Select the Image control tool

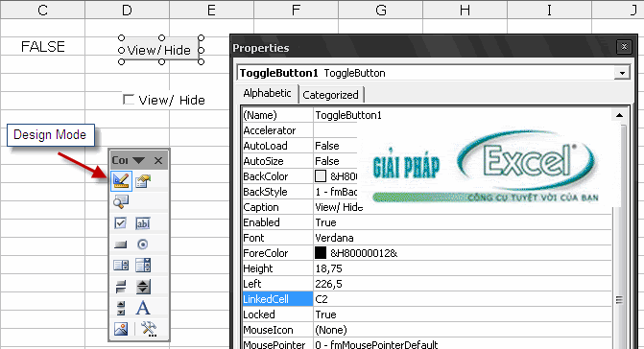[x=121, y=329]
